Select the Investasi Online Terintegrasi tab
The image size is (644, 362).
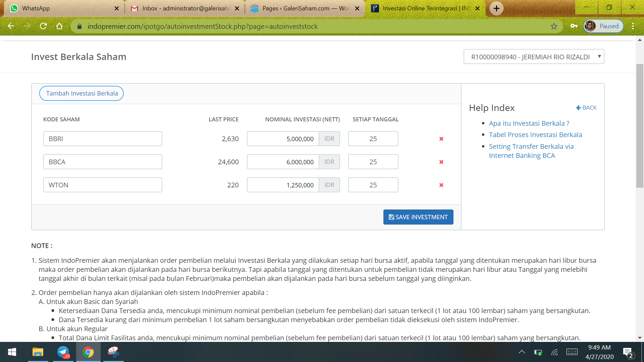[x=425, y=8]
